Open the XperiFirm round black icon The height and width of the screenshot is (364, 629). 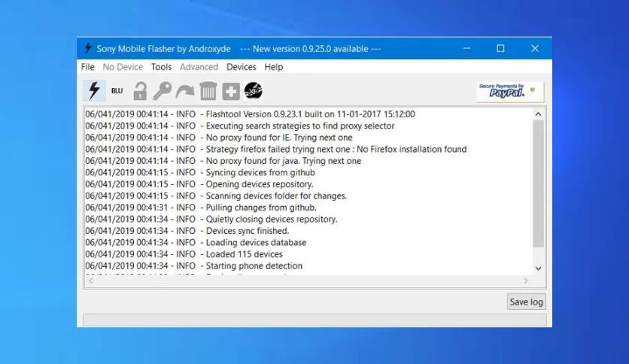[x=254, y=90]
